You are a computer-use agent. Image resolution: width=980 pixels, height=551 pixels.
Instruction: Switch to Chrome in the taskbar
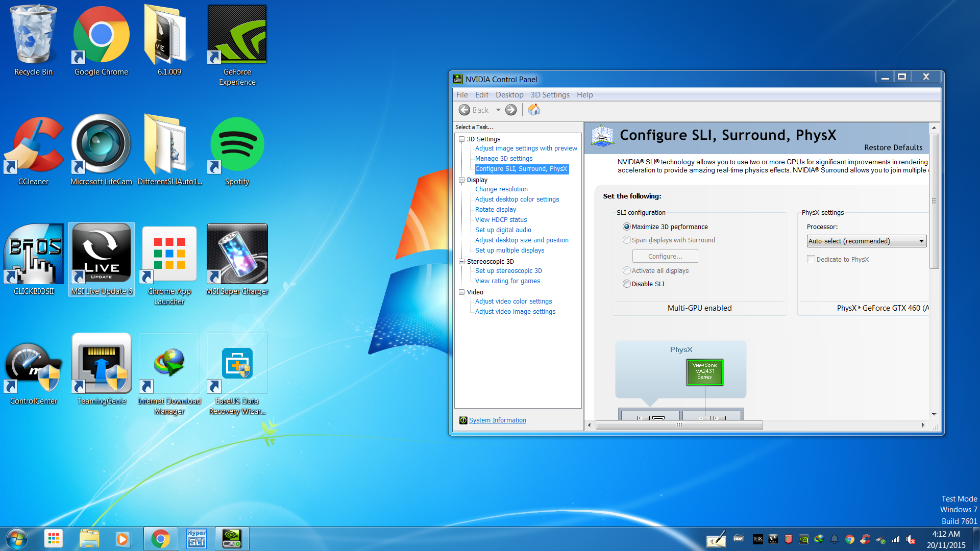[x=161, y=539]
